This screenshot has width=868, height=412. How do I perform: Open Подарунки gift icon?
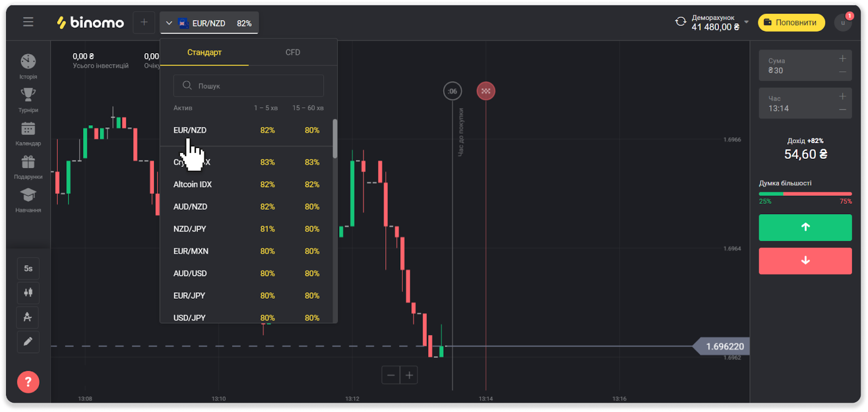(x=28, y=162)
